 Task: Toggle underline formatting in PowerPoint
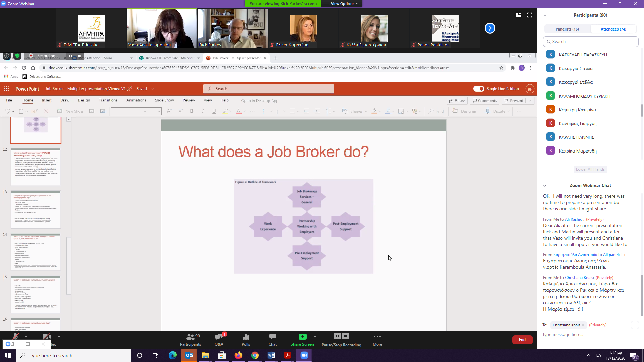(214, 111)
